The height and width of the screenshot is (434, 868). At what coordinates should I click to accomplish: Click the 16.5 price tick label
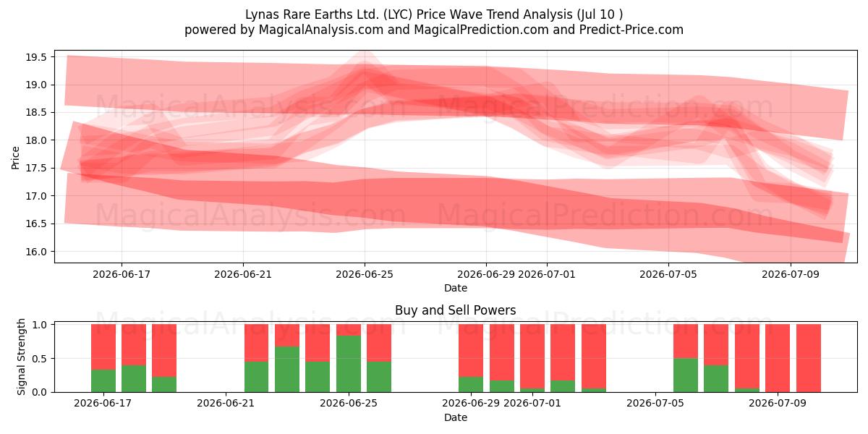[x=38, y=224]
